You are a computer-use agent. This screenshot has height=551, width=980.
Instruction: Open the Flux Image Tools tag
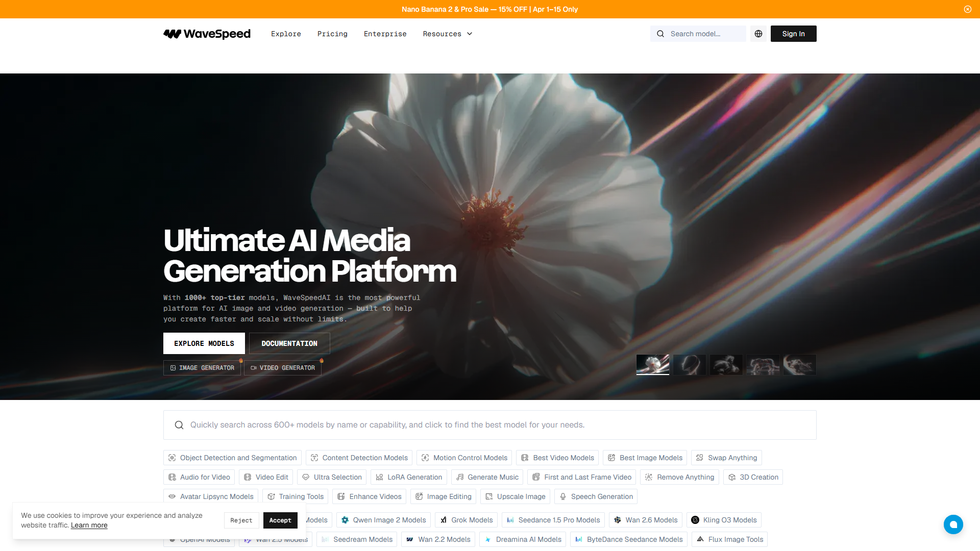pyautogui.click(x=729, y=539)
